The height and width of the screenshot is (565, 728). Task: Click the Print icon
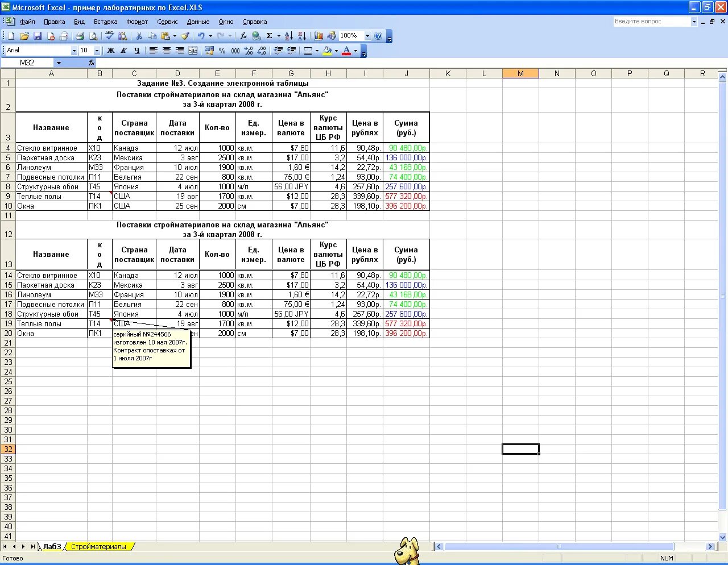click(x=80, y=36)
